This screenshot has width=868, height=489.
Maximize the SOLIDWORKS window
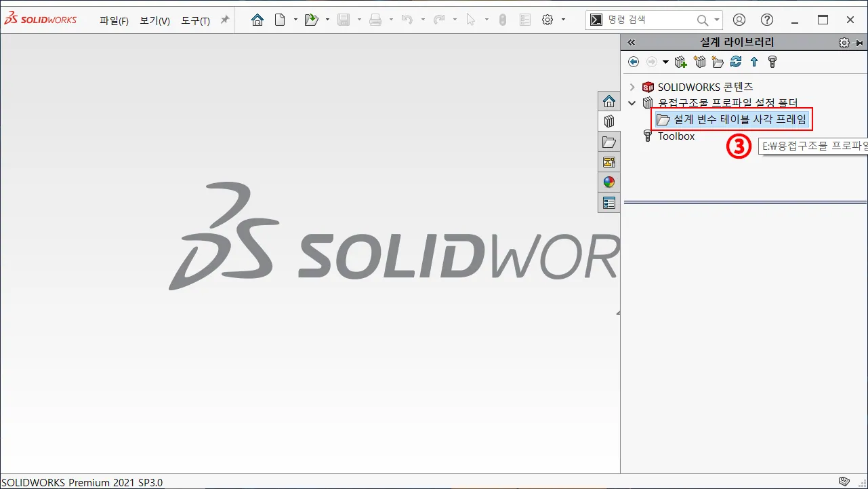[x=823, y=20]
